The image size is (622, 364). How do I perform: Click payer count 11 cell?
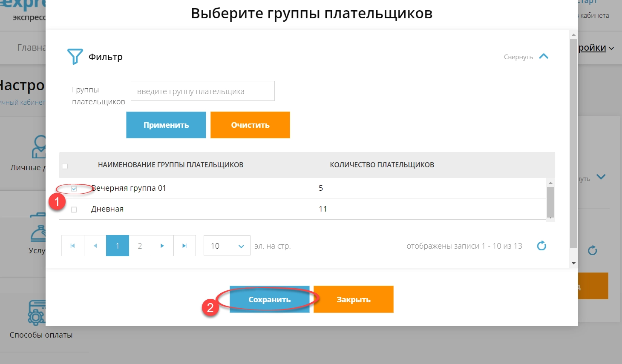click(323, 209)
